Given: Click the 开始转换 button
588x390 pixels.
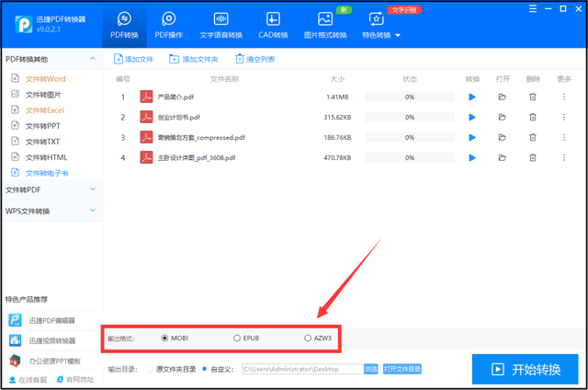Looking at the screenshot, I should point(525,370).
